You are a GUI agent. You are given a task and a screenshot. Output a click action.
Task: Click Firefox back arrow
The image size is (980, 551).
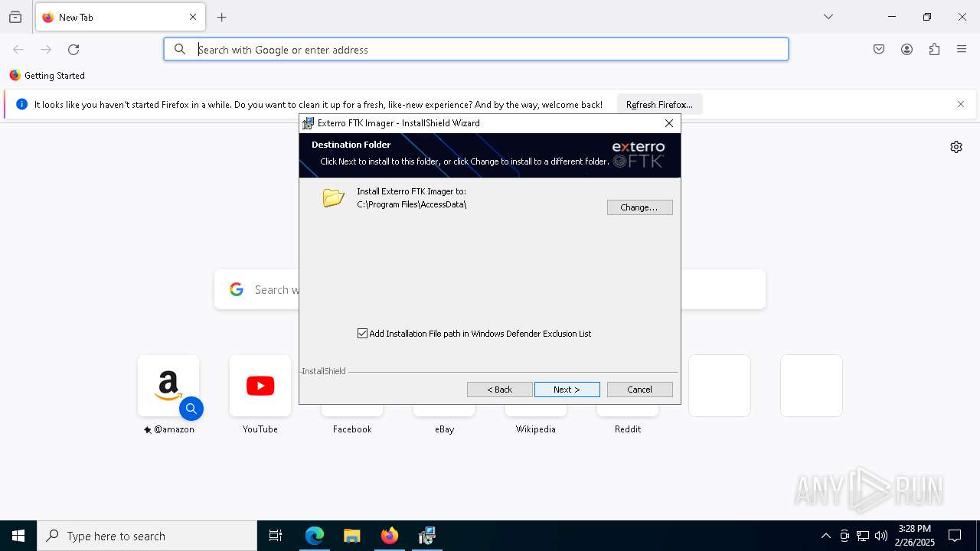(x=18, y=50)
